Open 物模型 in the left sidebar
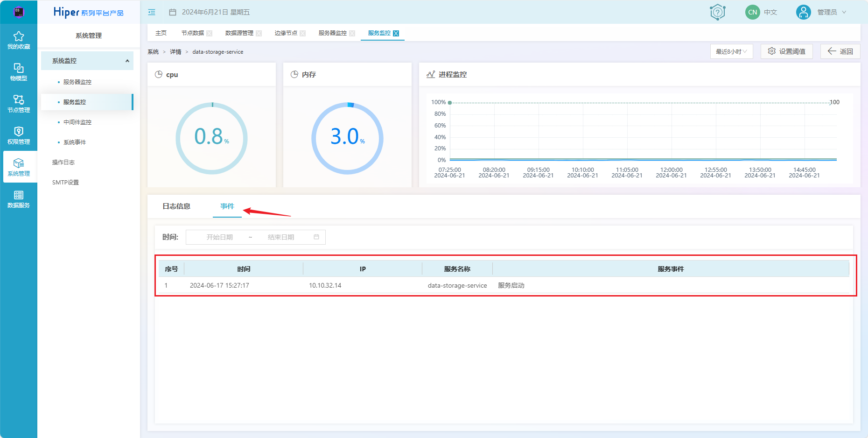Viewport: 868px width, 438px height. [19, 71]
